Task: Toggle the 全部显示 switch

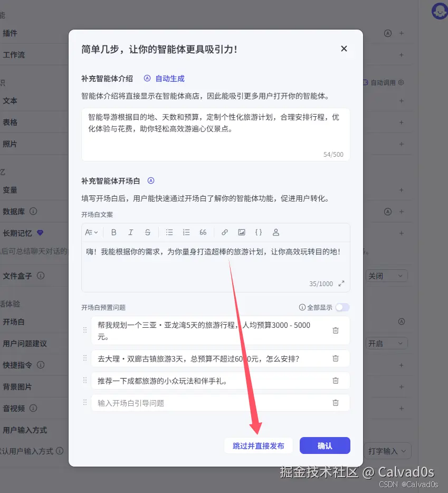Action: click(342, 307)
